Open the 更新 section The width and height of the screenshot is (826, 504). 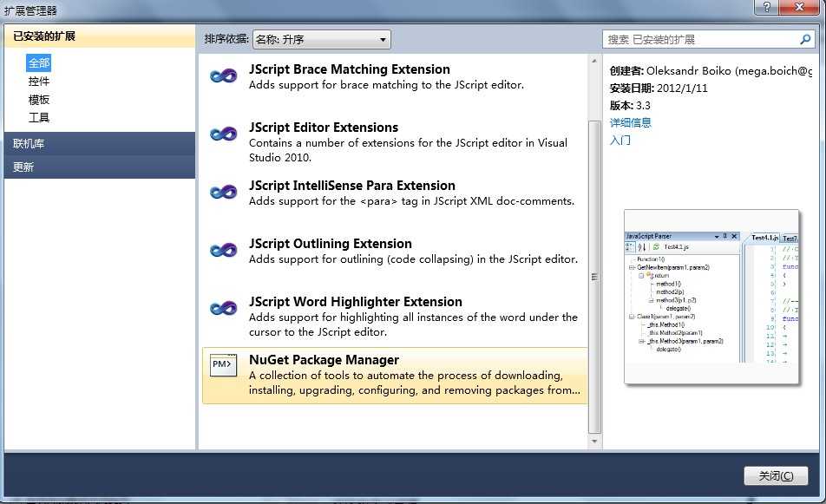tap(100, 167)
